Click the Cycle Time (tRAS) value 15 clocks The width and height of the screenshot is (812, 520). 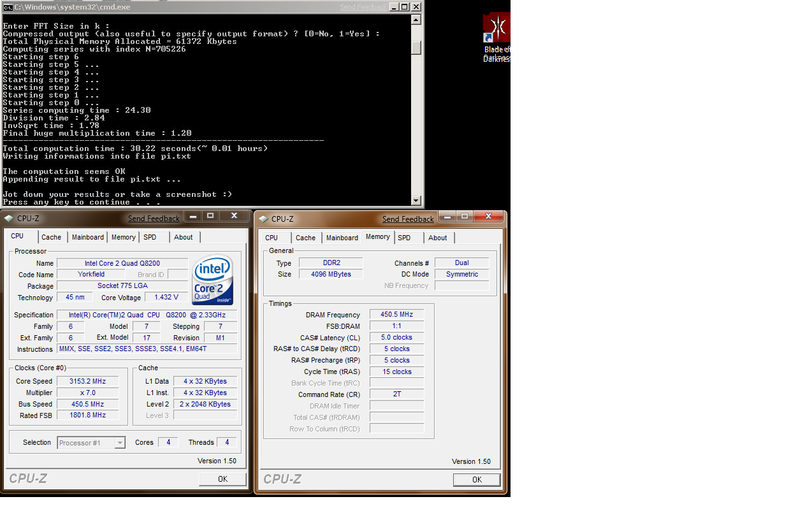[396, 372]
